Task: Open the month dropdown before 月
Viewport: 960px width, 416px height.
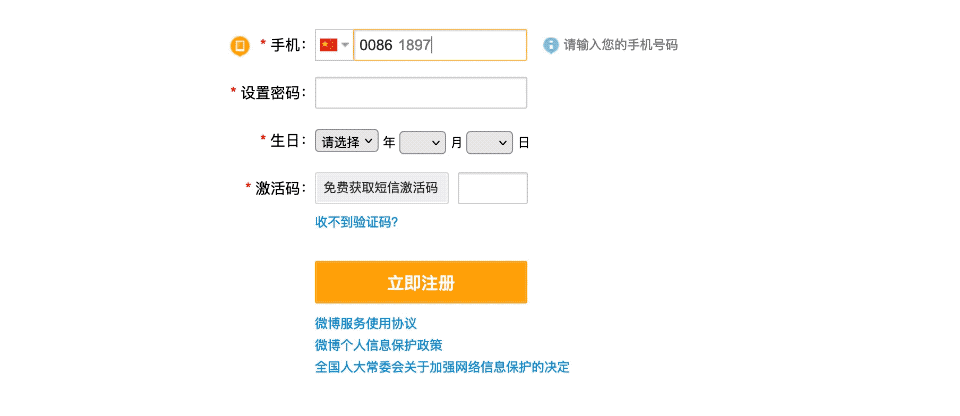Action: pyautogui.click(x=422, y=143)
